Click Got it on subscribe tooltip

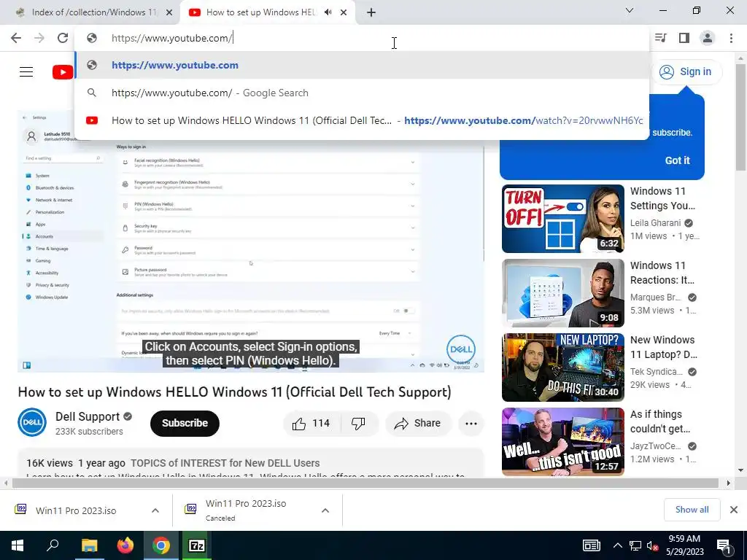point(678,160)
